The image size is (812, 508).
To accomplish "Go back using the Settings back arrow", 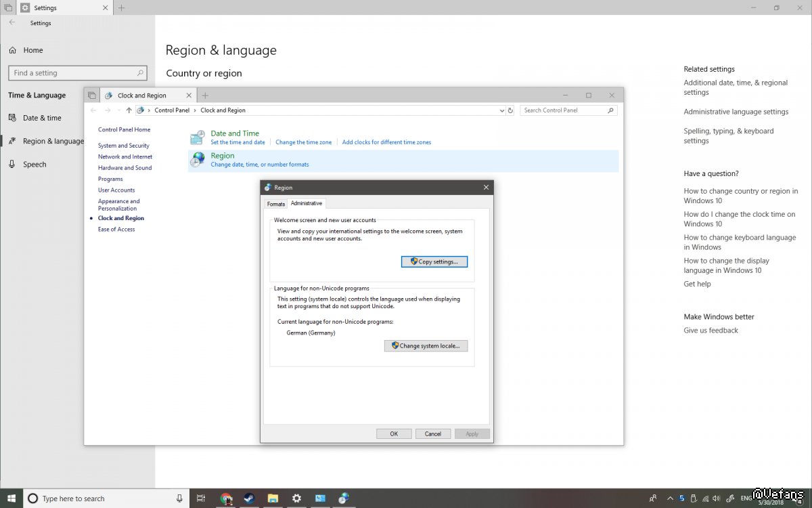I will tap(12, 23).
